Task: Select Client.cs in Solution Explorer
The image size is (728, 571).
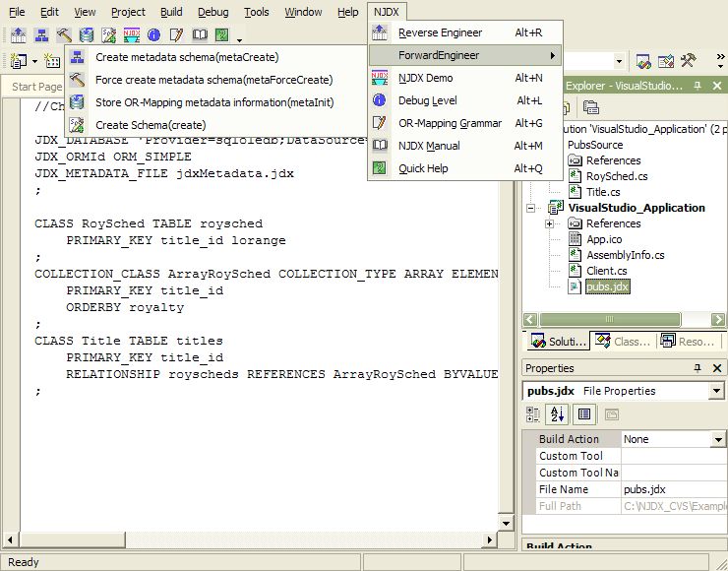Action: click(606, 271)
